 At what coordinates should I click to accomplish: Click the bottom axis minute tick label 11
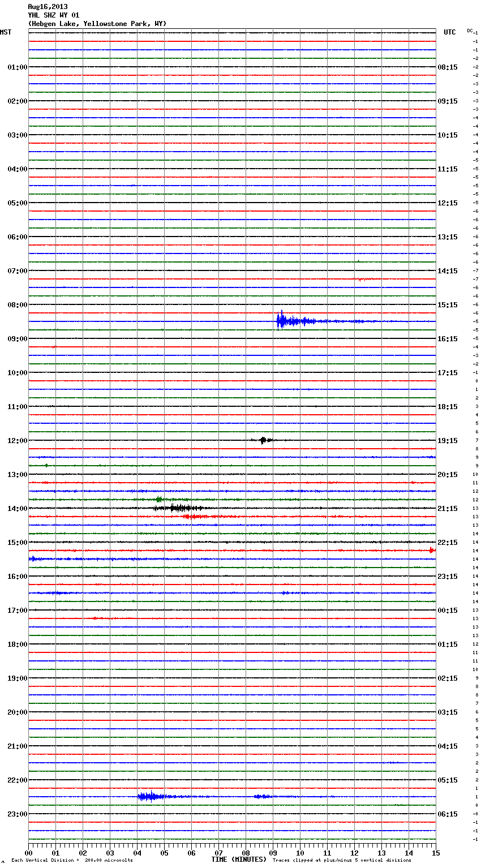pyautogui.click(x=327, y=853)
